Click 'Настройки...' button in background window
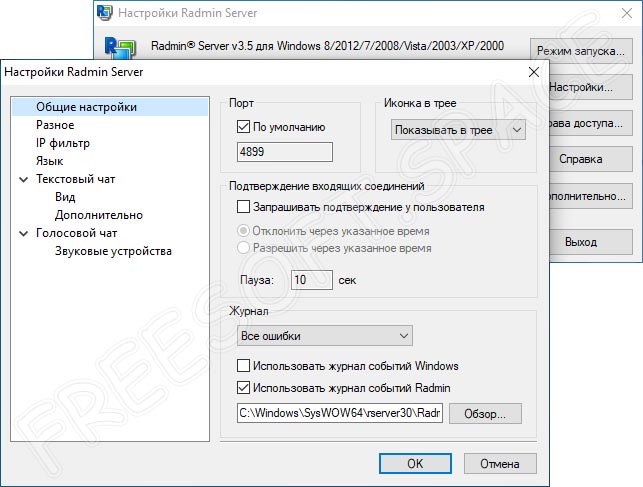This screenshot has height=487, width=643. point(591,87)
